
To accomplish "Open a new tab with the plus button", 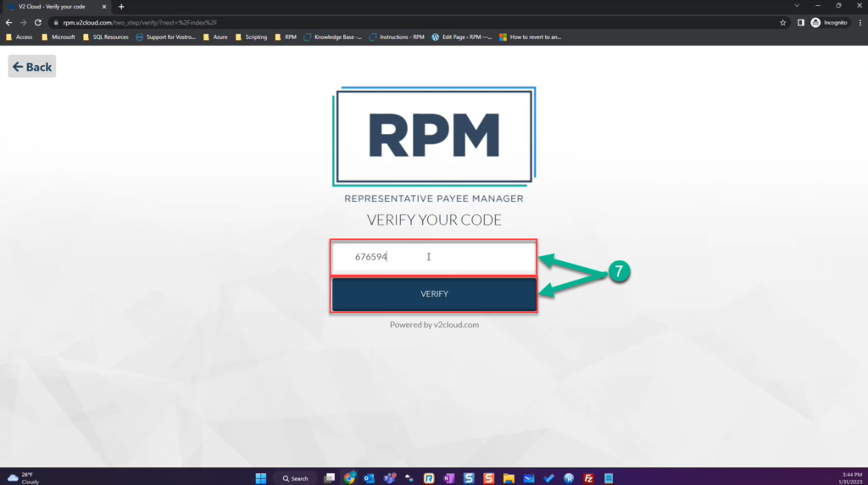I will pos(121,7).
